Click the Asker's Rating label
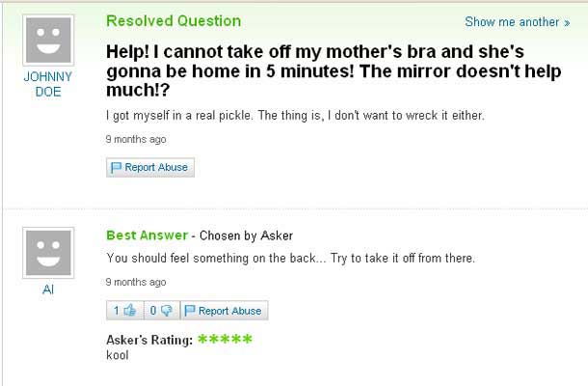Image resolution: width=588 pixels, height=386 pixels. 149,340
